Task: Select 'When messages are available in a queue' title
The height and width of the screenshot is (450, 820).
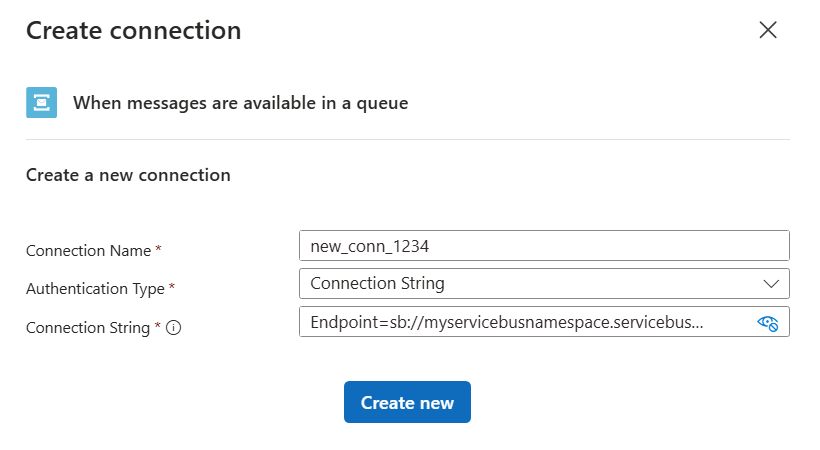Action: coord(240,102)
